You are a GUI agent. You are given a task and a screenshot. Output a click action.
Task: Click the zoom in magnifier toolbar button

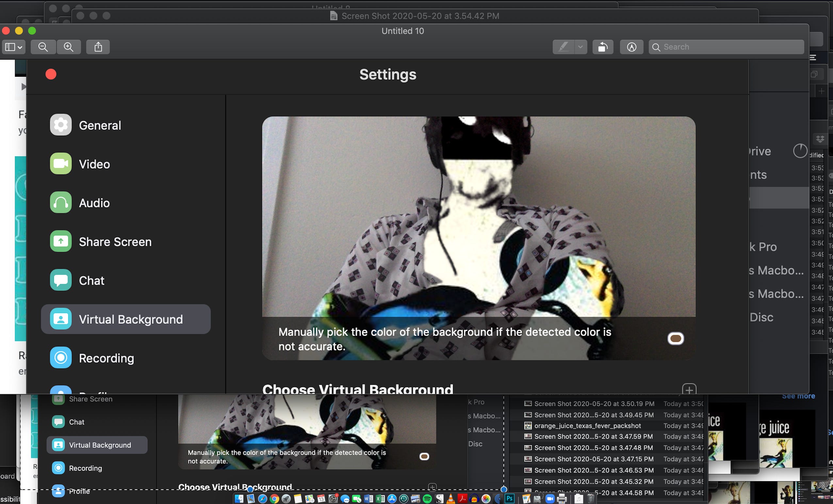(69, 47)
